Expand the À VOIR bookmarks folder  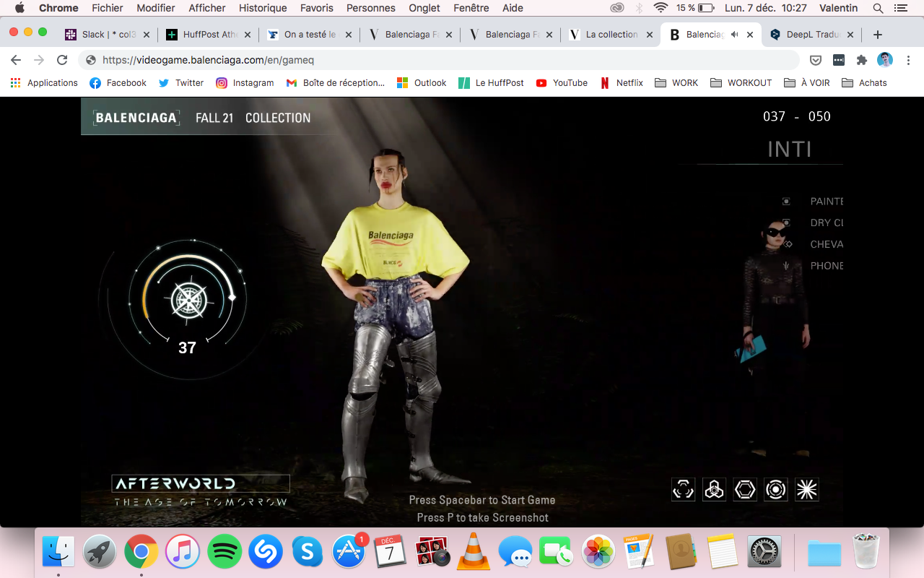tap(807, 83)
